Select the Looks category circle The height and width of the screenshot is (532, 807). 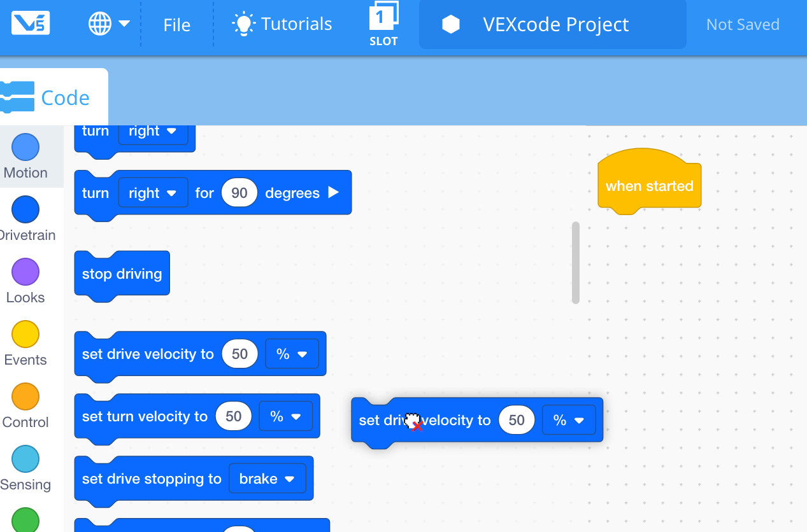point(25,272)
